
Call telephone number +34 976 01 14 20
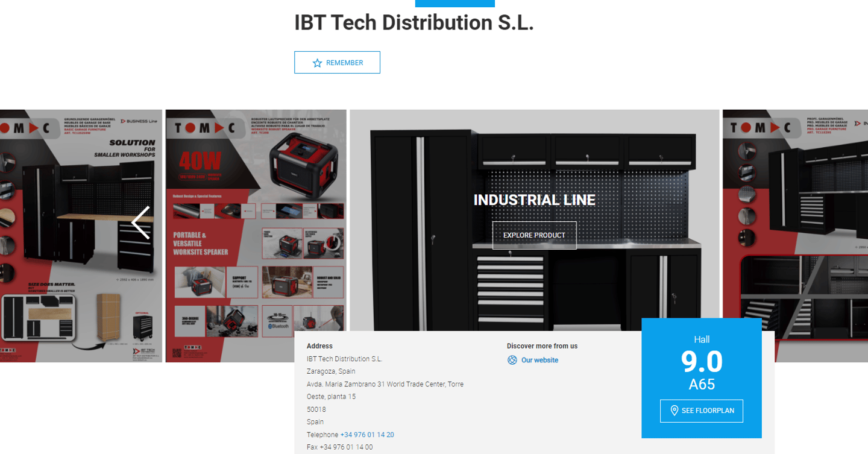click(x=367, y=435)
